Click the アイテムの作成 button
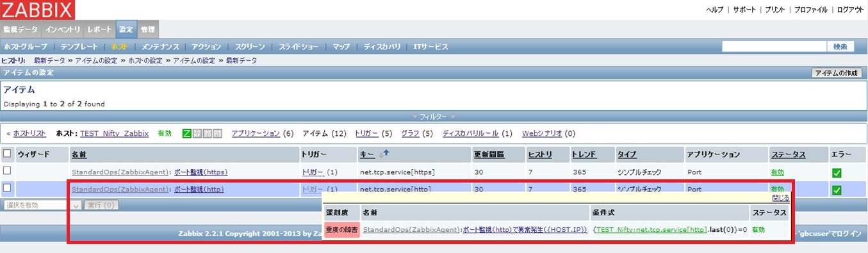868x253 pixels. (x=837, y=73)
